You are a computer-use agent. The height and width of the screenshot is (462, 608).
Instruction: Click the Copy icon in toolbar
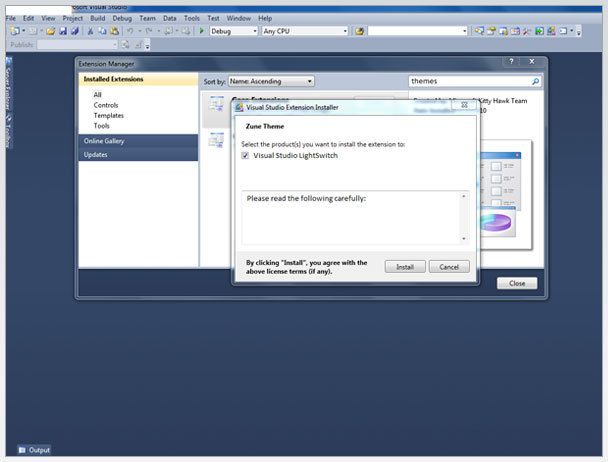102,31
